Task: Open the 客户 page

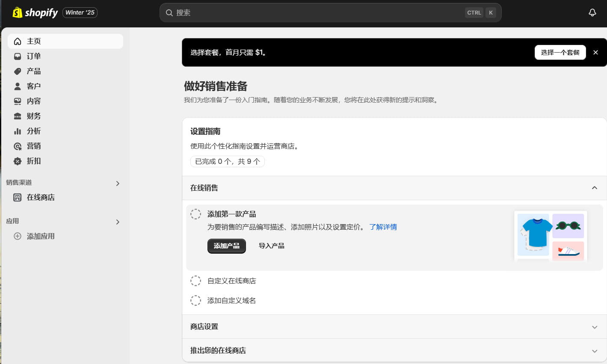Action: tap(34, 86)
